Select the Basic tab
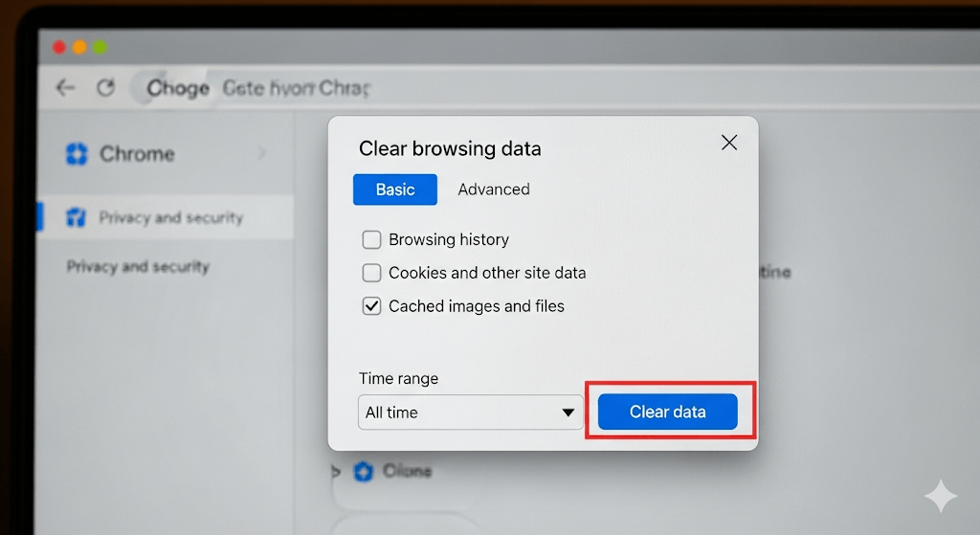Screen dimensions: 980x535 [x=395, y=189]
